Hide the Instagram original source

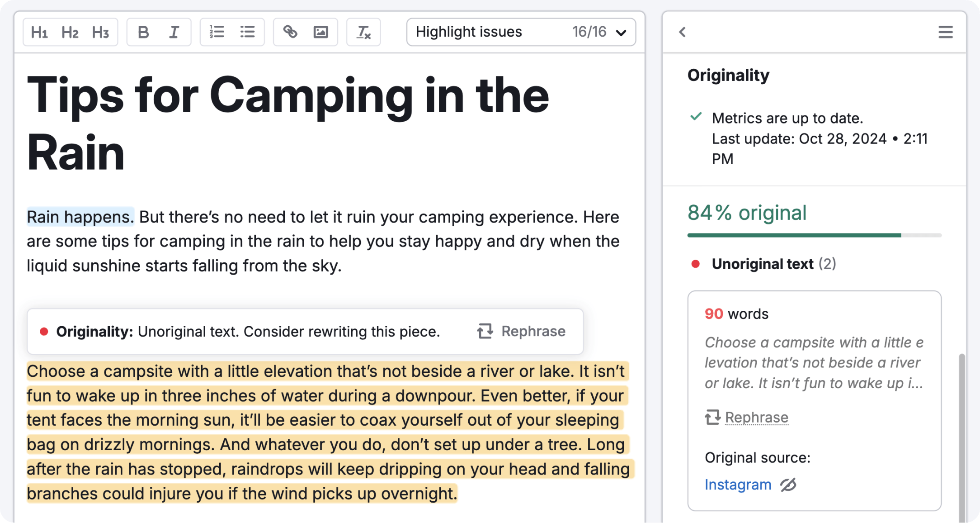pyautogui.click(x=788, y=484)
